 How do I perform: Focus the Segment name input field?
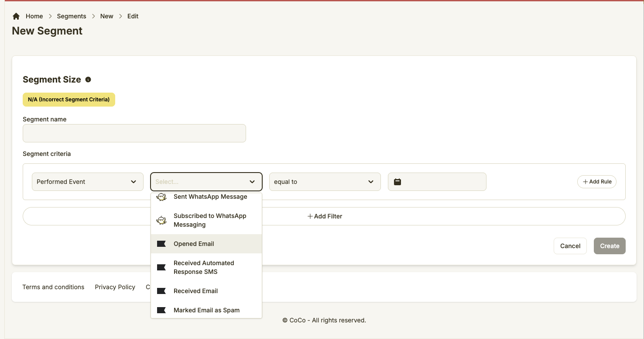[x=134, y=133]
